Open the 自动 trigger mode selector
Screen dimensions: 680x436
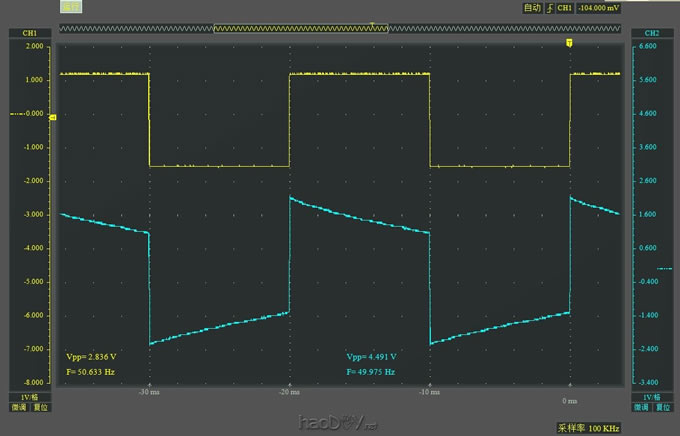tap(531, 8)
